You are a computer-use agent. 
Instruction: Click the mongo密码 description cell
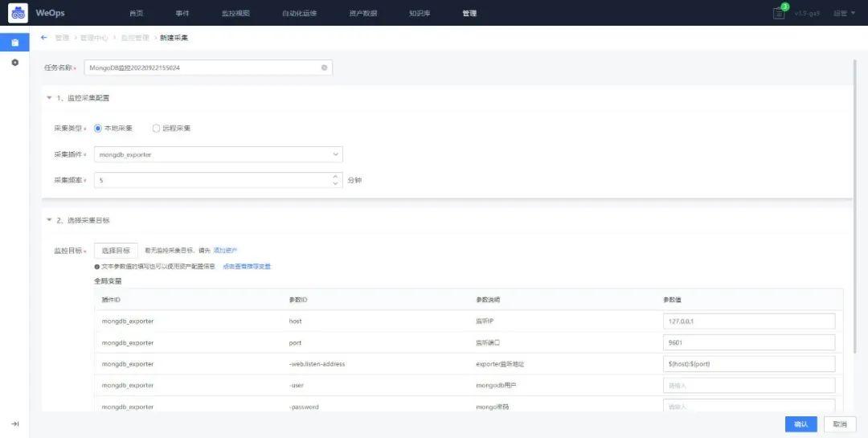492,407
